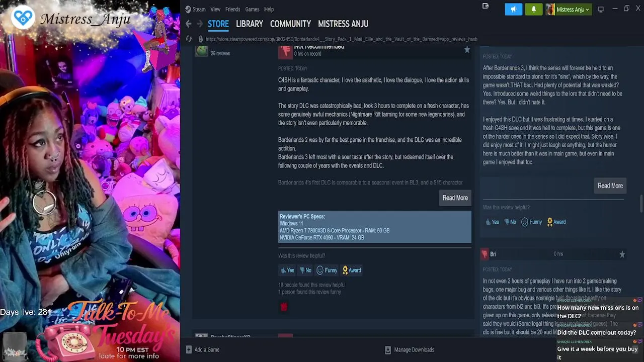644x362 pixels.
Task: Click the page vertical scrollbar
Action: point(641,204)
